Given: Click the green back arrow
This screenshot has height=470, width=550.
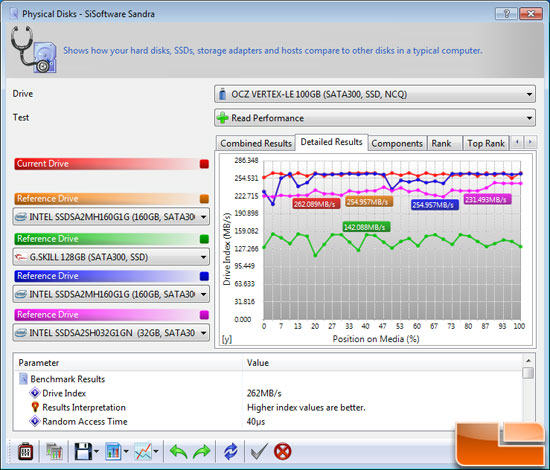Looking at the screenshot, I should [x=179, y=452].
